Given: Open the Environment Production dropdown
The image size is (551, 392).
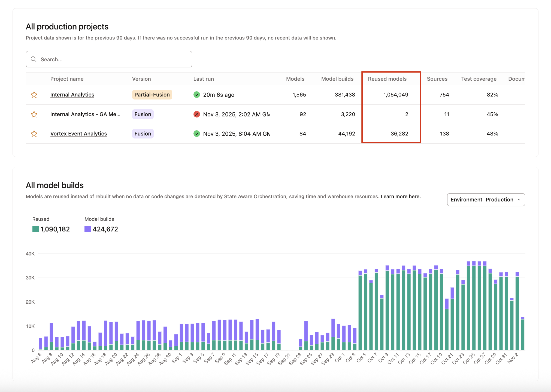Looking at the screenshot, I should coord(486,200).
